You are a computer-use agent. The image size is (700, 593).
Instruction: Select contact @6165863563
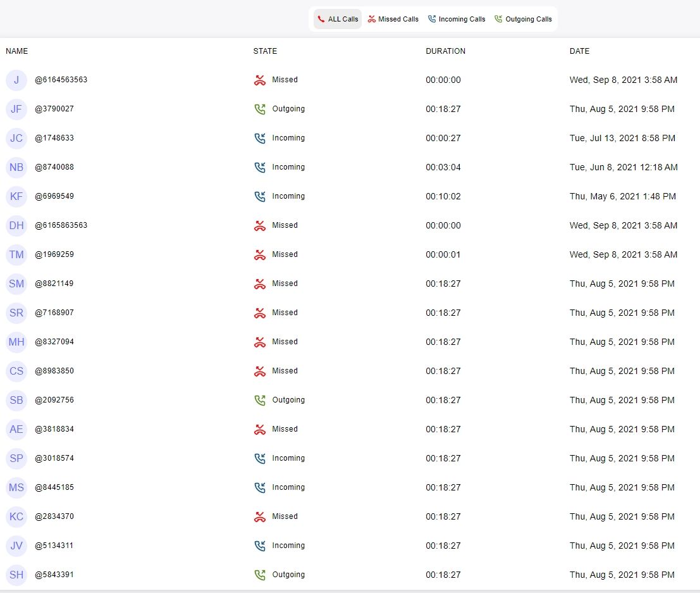click(61, 225)
